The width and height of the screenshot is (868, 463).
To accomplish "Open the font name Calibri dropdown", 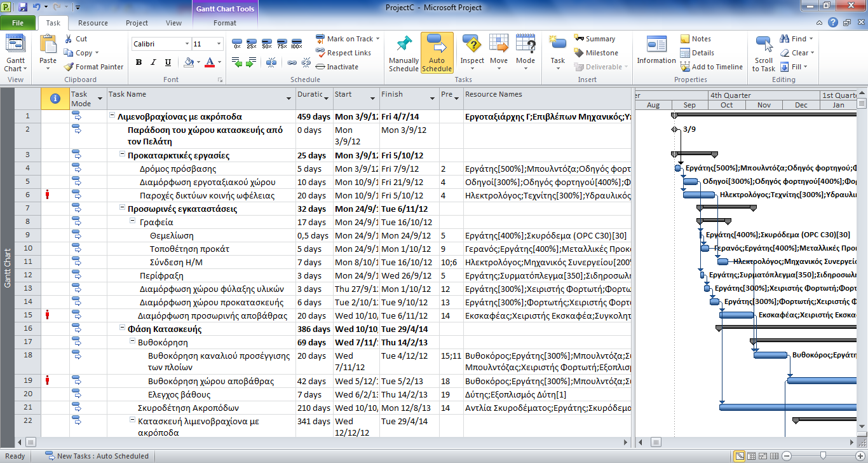I will click(x=187, y=44).
